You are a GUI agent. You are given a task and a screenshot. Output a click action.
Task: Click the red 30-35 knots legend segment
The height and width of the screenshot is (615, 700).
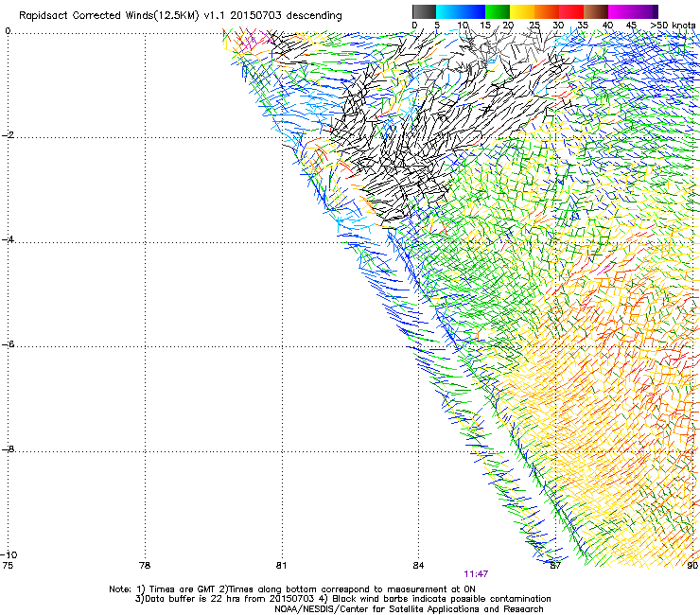click(571, 11)
